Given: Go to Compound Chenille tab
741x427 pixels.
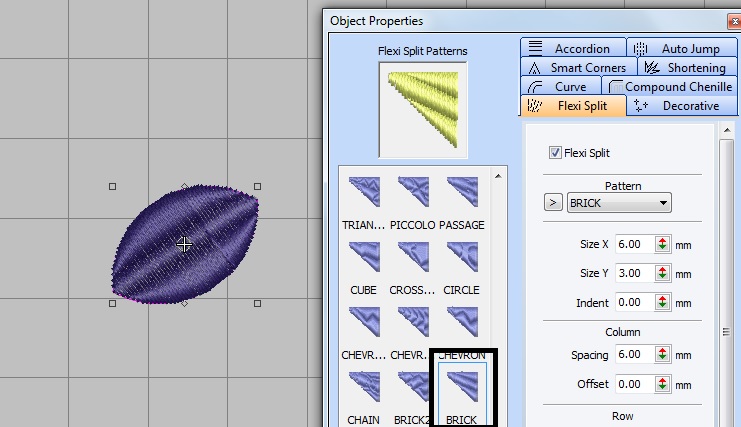Looking at the screenshot, I should point(669,87).
